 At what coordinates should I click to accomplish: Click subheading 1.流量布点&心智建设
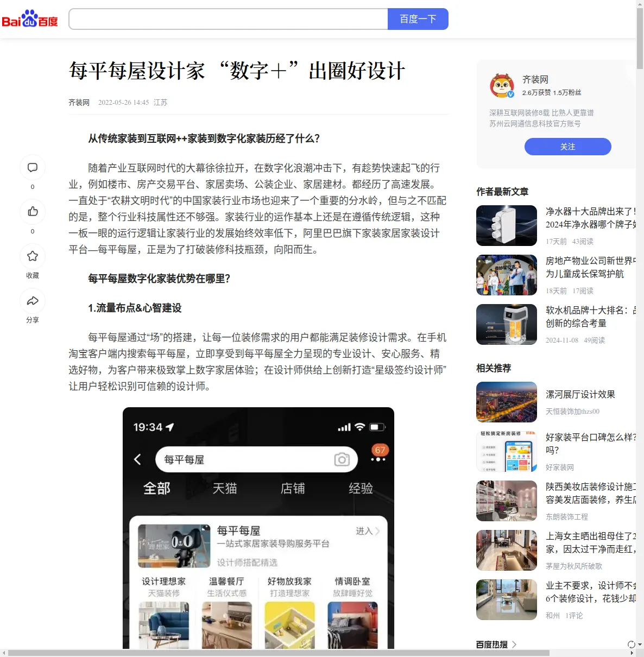point(135,308)
